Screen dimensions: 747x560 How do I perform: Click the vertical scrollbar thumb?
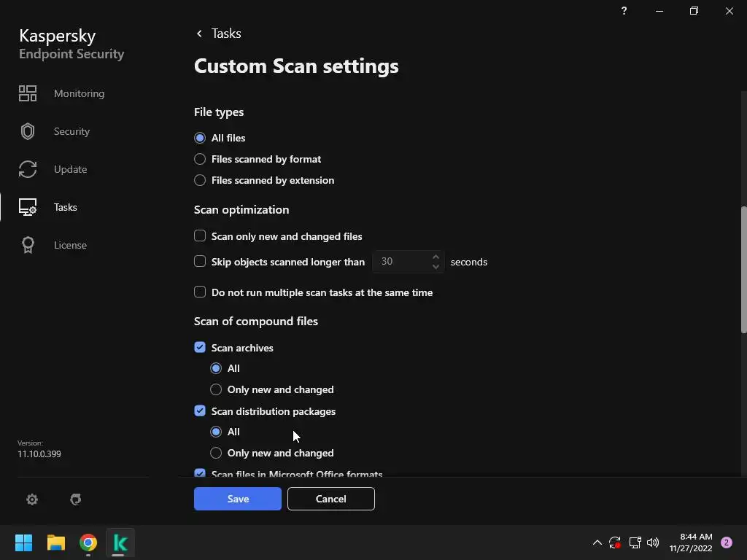click(x=743, y=269)
